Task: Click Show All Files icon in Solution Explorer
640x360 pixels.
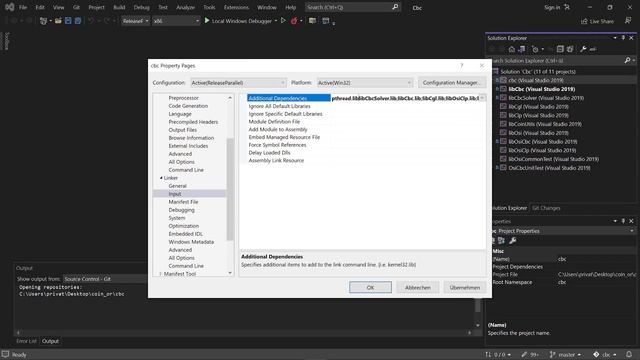Action: pyautogui.click(x=570, y=49)
